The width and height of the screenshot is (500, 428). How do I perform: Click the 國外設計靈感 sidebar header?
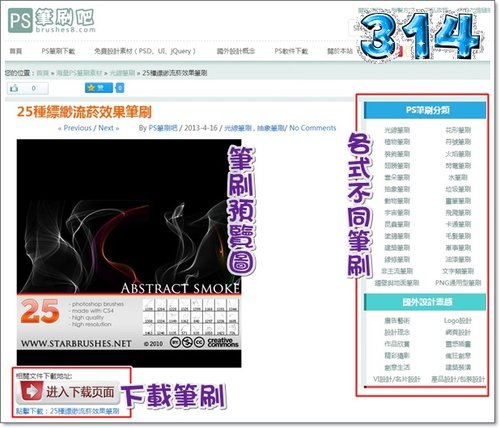pos(425,302)
